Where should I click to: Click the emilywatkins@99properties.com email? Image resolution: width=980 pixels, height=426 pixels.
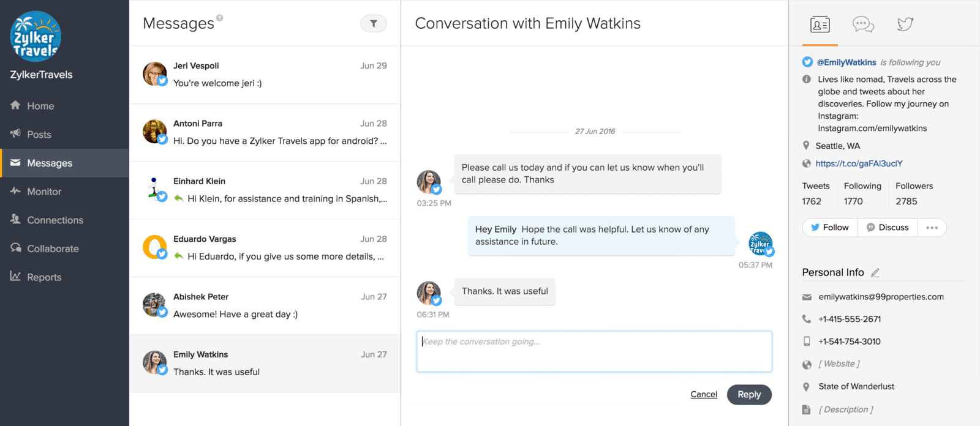(881, 297)
